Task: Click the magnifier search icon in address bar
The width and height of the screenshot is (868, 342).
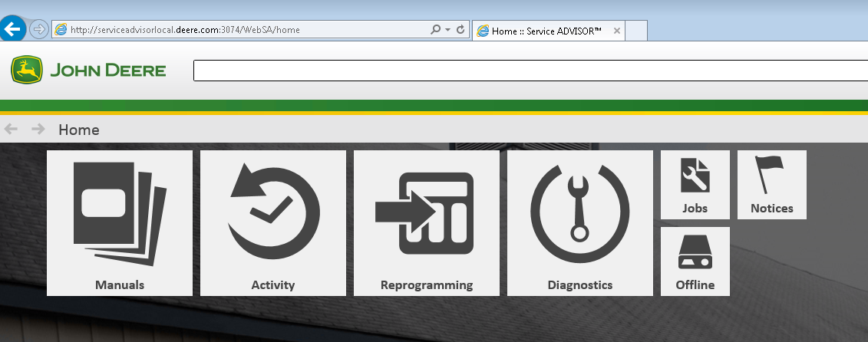Action: tap(436, 30)
